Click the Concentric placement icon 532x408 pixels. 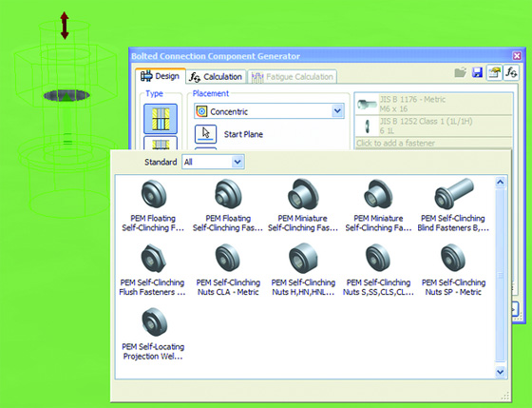[201, 111]
